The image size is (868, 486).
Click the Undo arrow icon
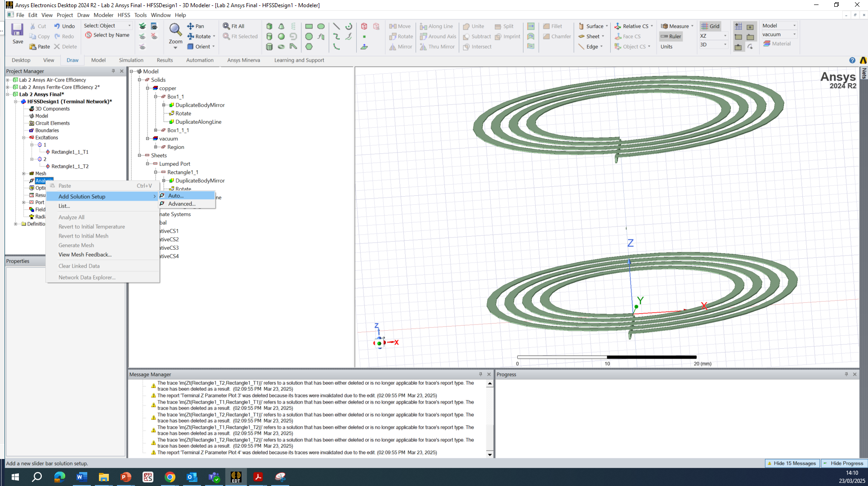(x=57, y=26)
